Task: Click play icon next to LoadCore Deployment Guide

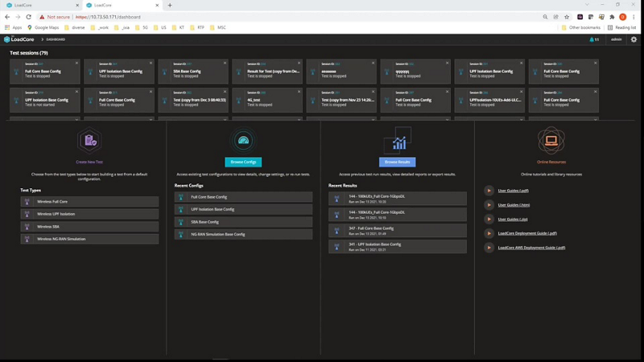Action: pyautogui.click(x=489, y=233)
